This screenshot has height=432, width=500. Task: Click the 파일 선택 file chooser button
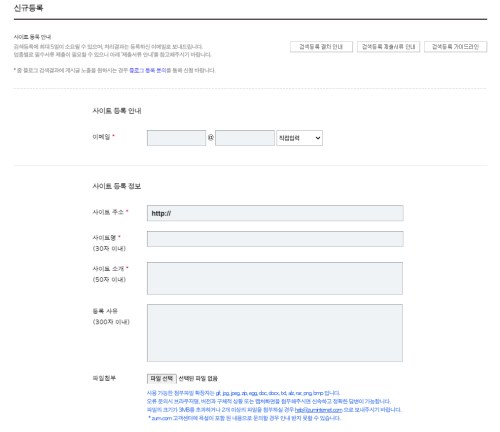pos(162,378)
